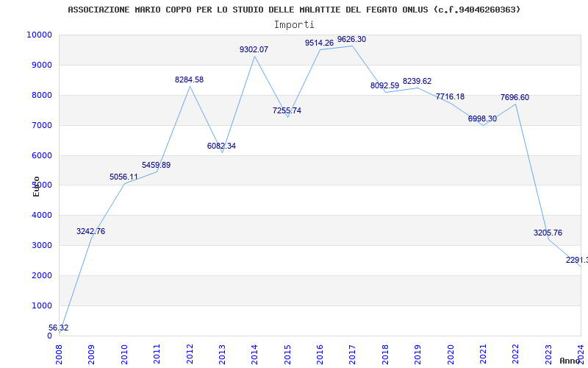Select the x-axis year 2022

(x=516, y=354)
